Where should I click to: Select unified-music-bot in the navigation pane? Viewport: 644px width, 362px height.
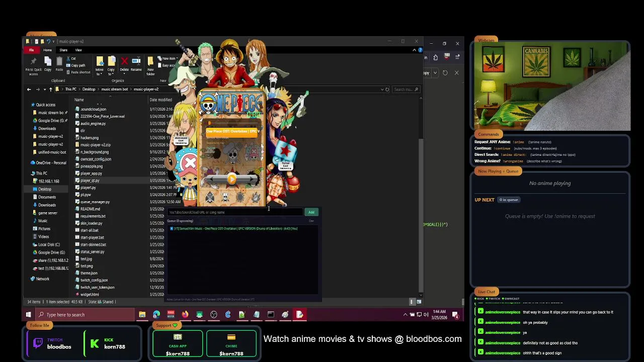tap(52, 152)
